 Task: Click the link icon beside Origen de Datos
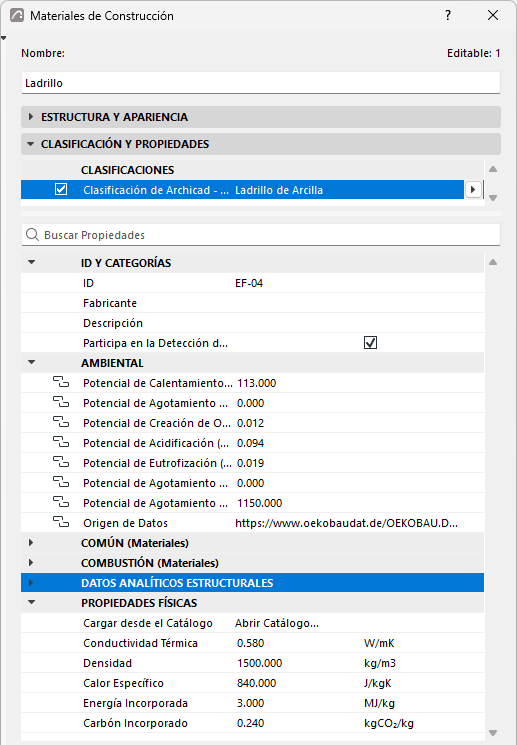click(61, 522)
